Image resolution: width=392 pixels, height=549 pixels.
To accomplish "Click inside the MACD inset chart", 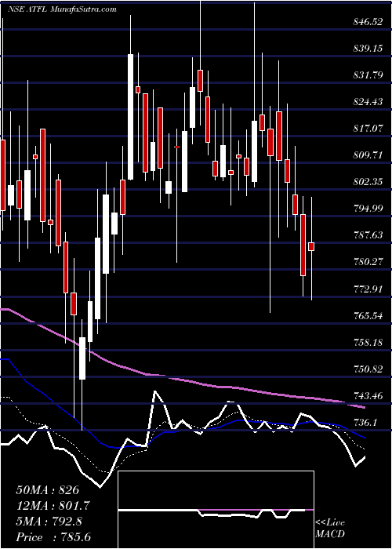I will tap(216, 510).
